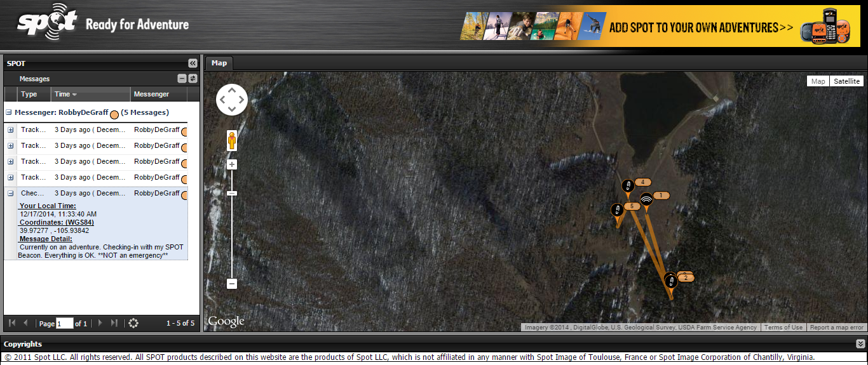This screenshot has height=365, width=868.
Task: Sort by the Type column header
Action: [x=34, y=94]
